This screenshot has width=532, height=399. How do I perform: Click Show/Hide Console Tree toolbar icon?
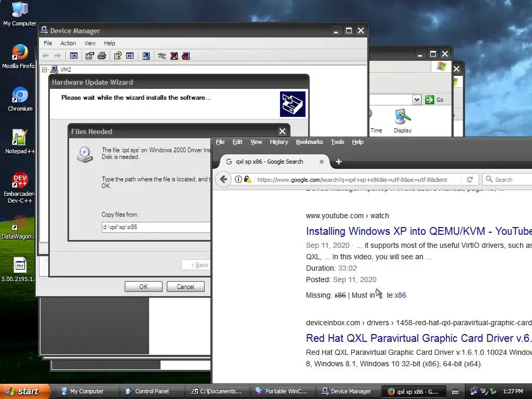coord(74,56)
